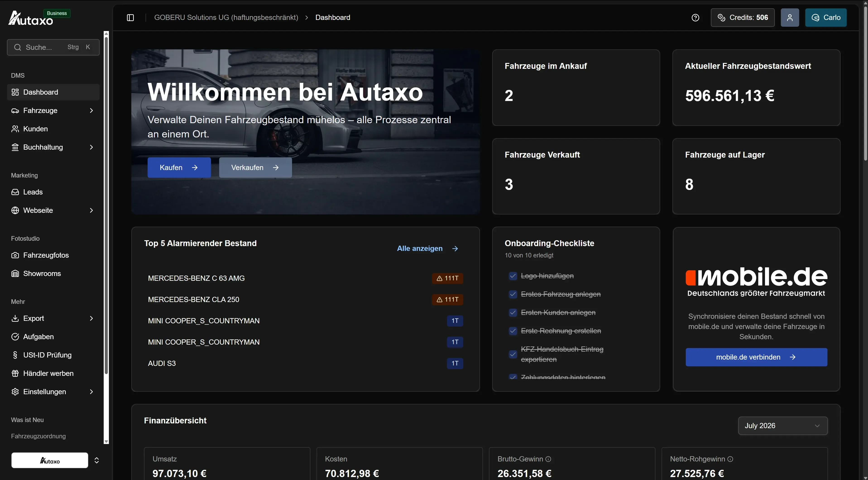Click GOBERU Solutions UG breadcrumb

pyautogui.click(x=226, y=17)
